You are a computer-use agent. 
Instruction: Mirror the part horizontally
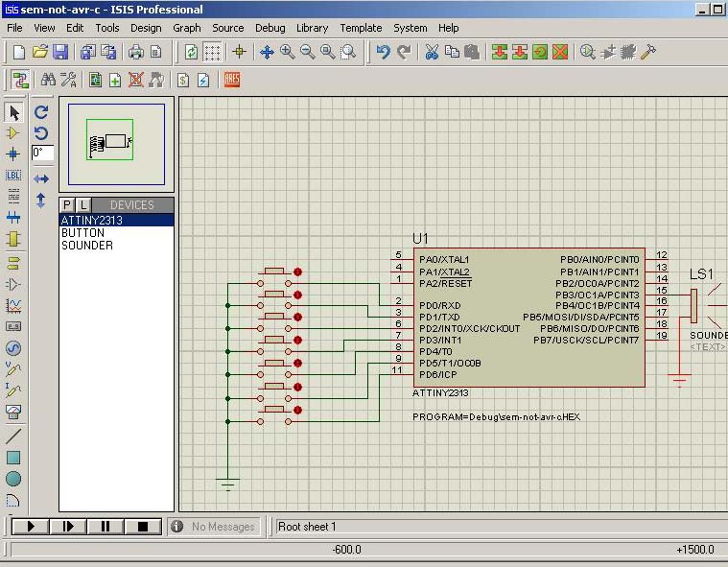point(41,179)
